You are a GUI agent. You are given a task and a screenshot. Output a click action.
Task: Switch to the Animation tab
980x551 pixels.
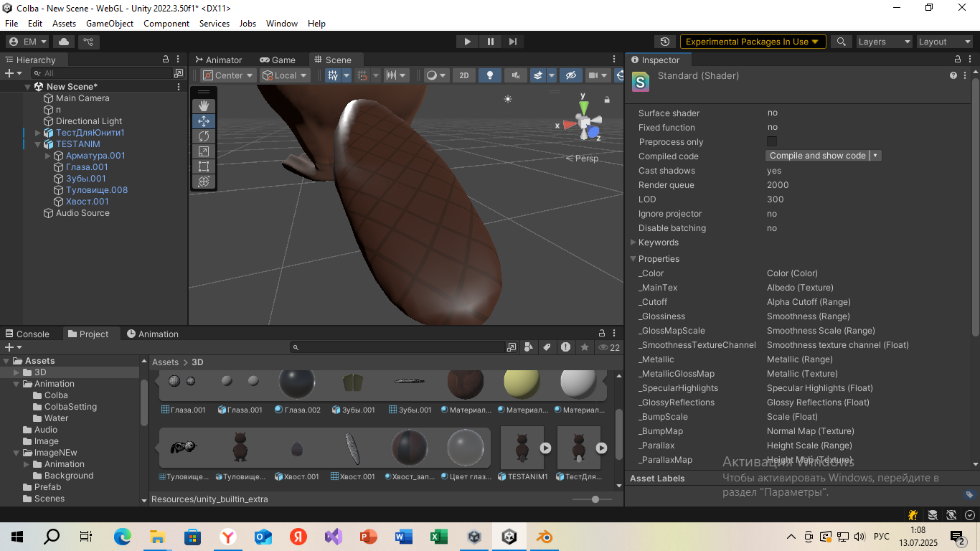pyautogui.click(x=153, y=334)
